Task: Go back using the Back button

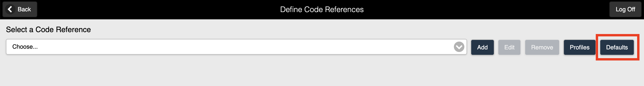Action: (20, 9)
